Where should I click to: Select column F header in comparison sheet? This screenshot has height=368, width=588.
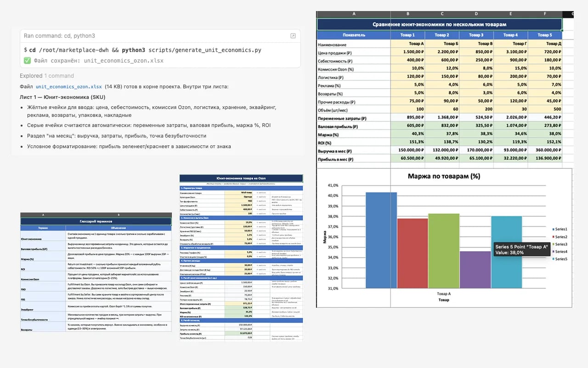pos(545,14)
